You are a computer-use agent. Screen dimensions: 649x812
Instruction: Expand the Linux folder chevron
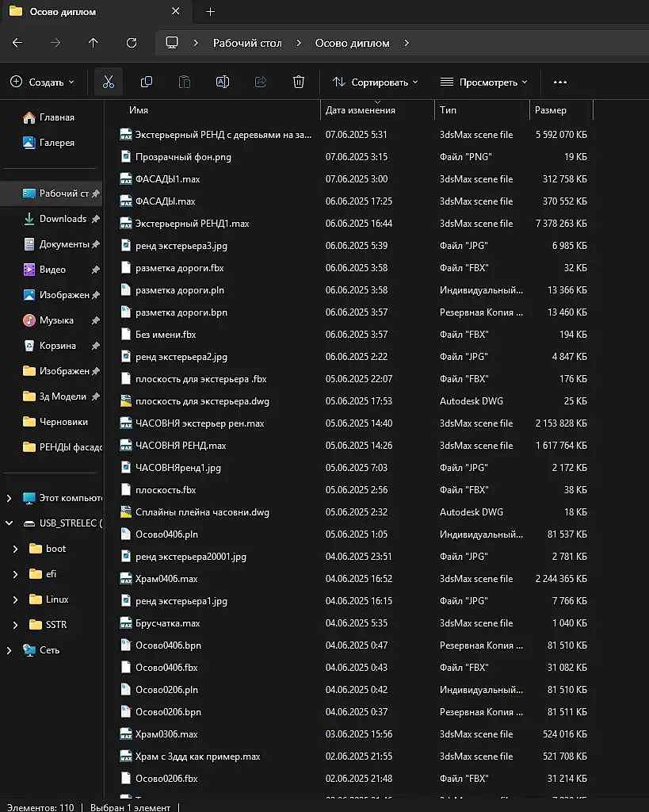click(x=16, y=599)
